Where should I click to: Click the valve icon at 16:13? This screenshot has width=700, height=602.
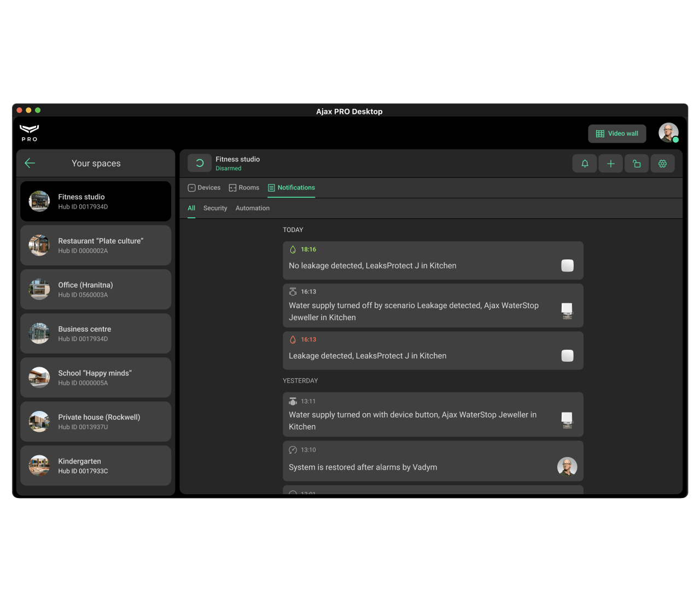click(293, 292)
